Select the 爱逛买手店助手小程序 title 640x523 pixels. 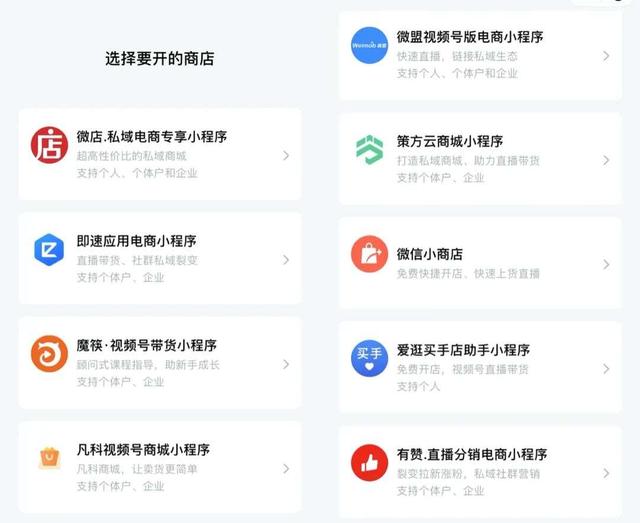pyautogui.click(x=463, y=350)
